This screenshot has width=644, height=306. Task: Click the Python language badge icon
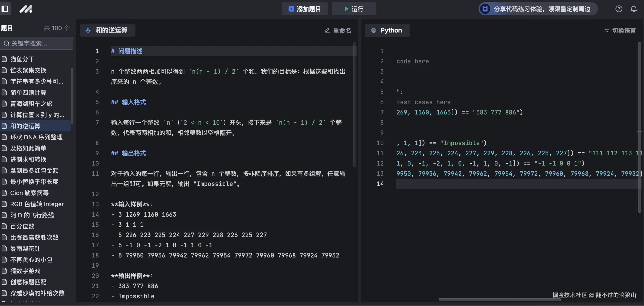(x=374, y=30)
